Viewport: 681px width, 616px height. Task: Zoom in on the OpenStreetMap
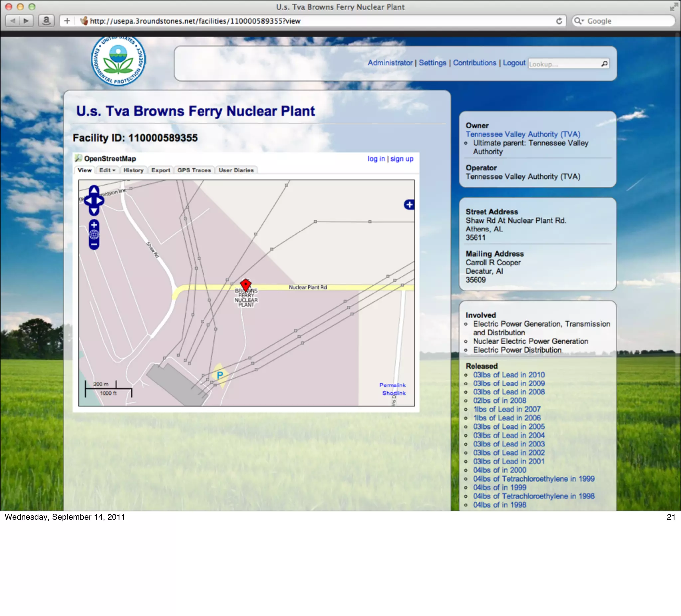(94, 225)
